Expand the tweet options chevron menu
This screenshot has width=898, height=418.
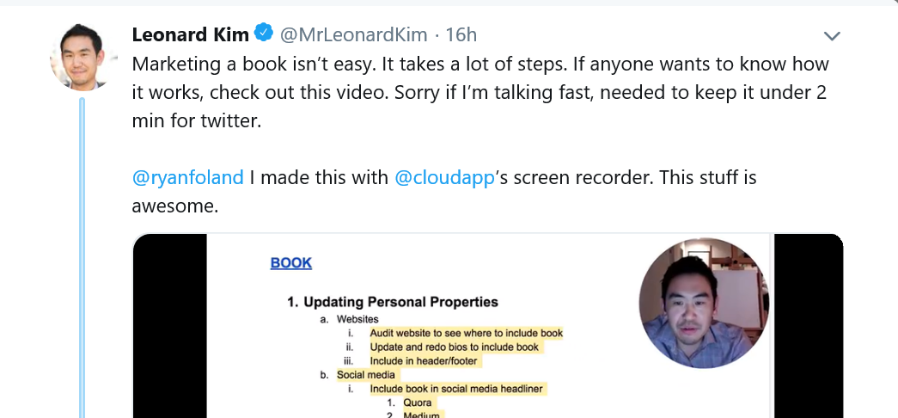click(832, 36)
